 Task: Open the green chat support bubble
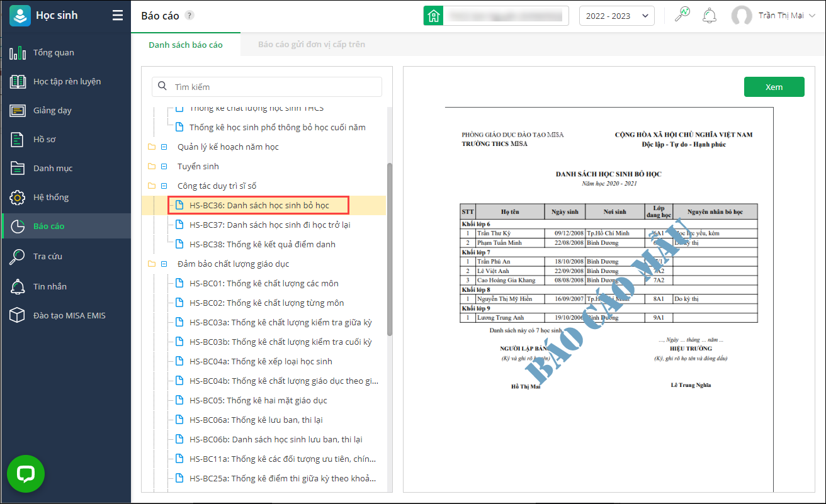coord(26,474)
